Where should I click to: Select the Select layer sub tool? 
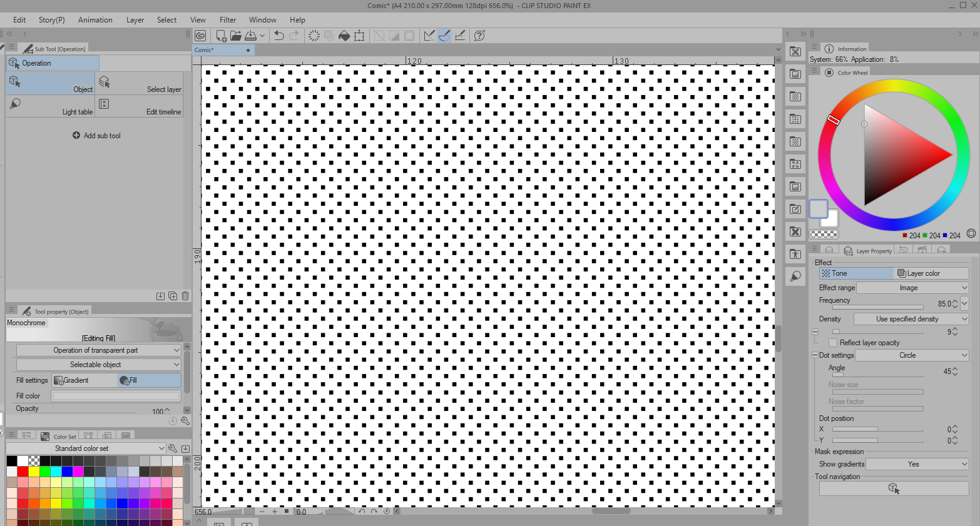[140, 84]
